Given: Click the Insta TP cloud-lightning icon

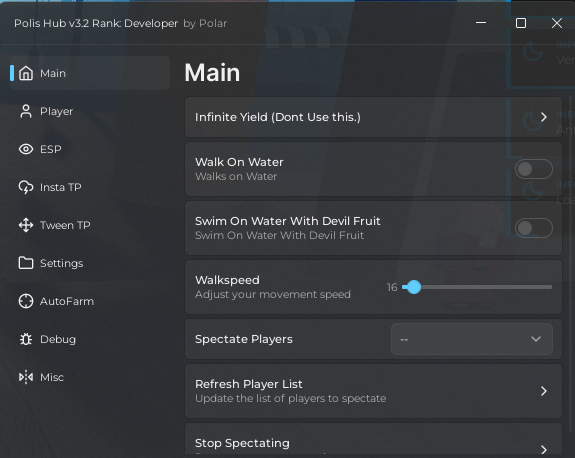Looking at the screenshot, I should click(x=26, y=187).
